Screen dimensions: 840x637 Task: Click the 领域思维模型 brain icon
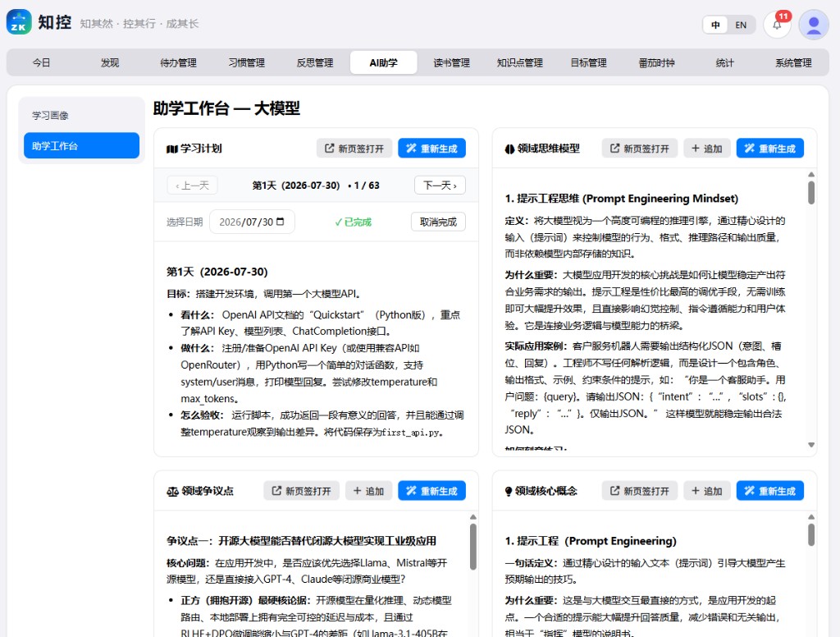(509, 149)
